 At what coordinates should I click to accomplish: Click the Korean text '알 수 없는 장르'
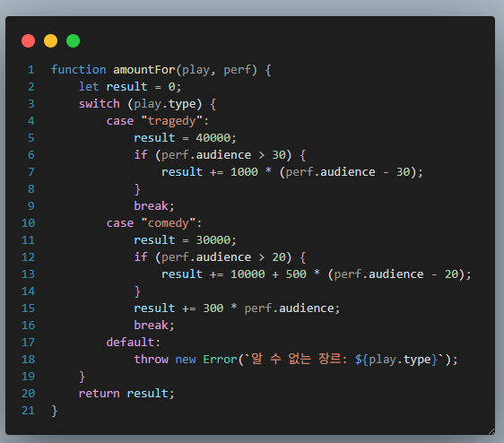coord(296,359)
